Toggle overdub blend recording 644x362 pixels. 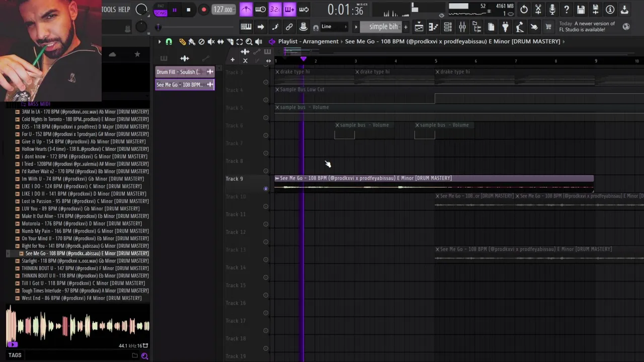coord(289,10)
